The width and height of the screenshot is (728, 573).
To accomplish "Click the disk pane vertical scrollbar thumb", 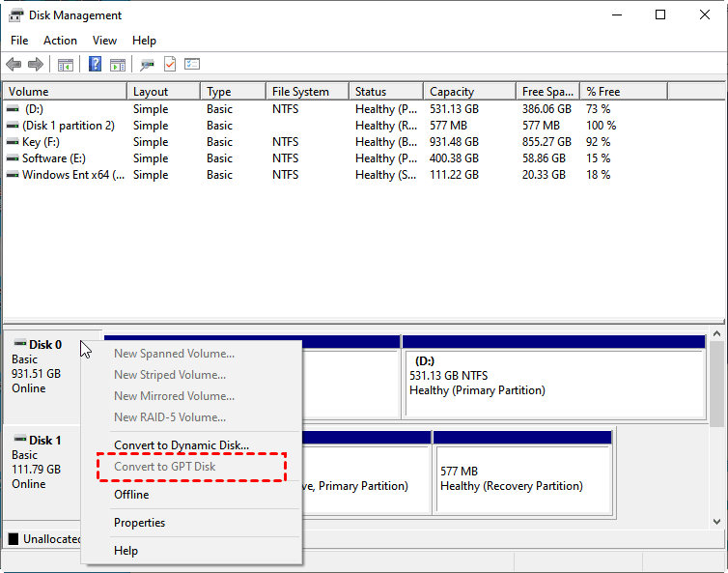I will click(x=716, y=384).
